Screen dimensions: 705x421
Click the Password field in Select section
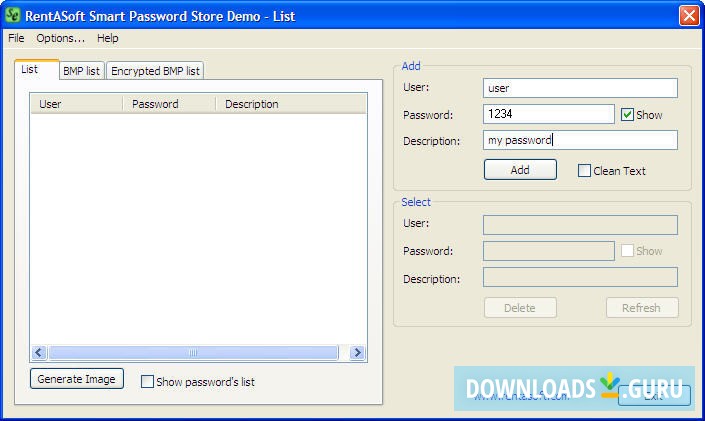(549, 251)
